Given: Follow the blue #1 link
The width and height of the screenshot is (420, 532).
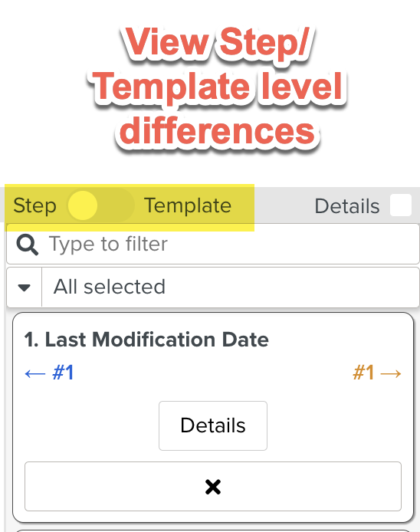Looking at the screenshot, I should click(63, 373).
